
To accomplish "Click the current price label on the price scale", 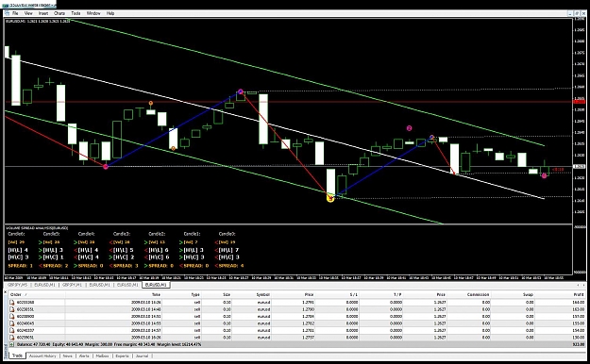I will [580, 166].
